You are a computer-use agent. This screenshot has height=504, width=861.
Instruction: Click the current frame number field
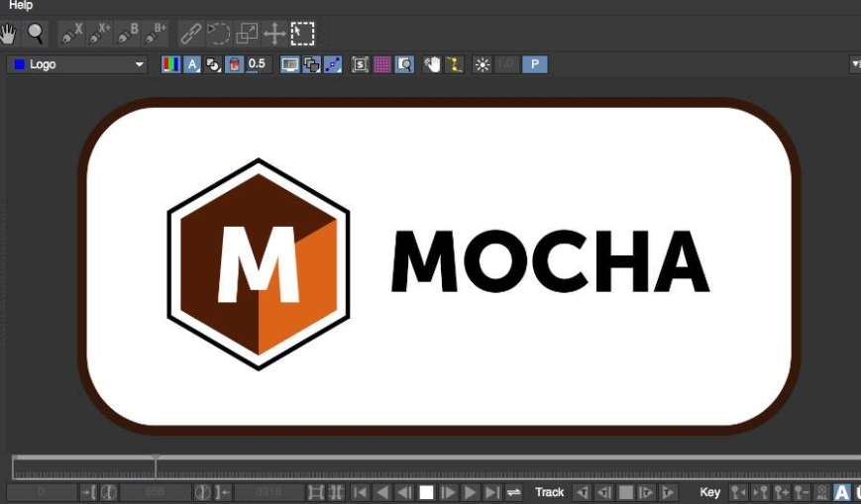coord(155,492)
